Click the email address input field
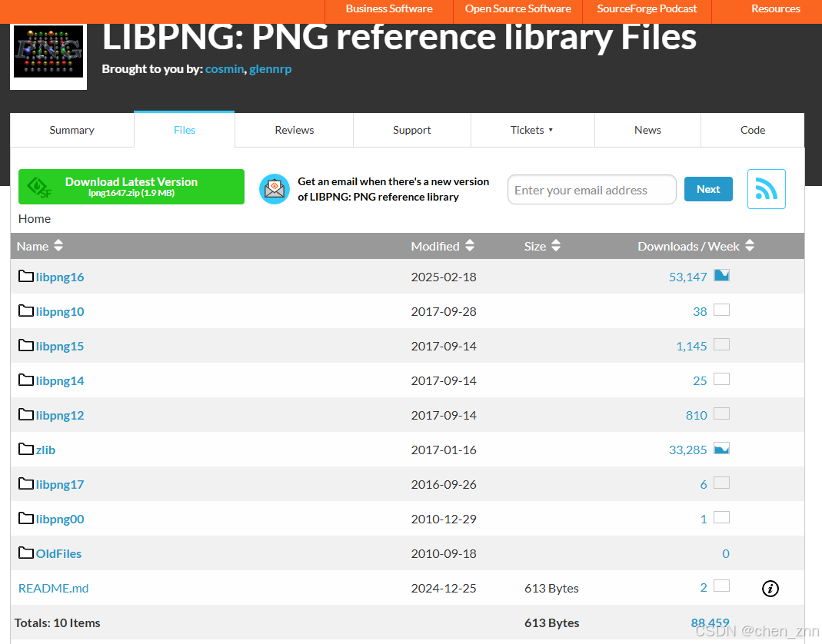This screenshot has width=822, height=644. point(591,189)
